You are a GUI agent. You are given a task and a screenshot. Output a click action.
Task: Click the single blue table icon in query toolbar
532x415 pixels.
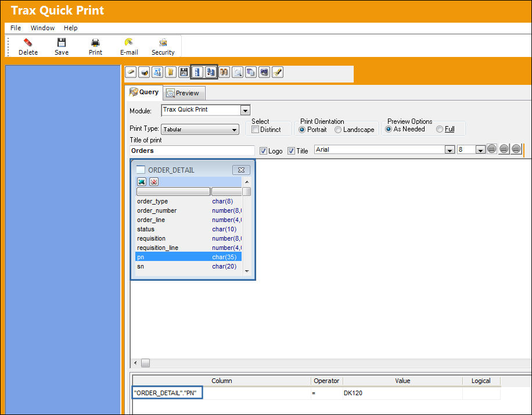pos(197,72)
